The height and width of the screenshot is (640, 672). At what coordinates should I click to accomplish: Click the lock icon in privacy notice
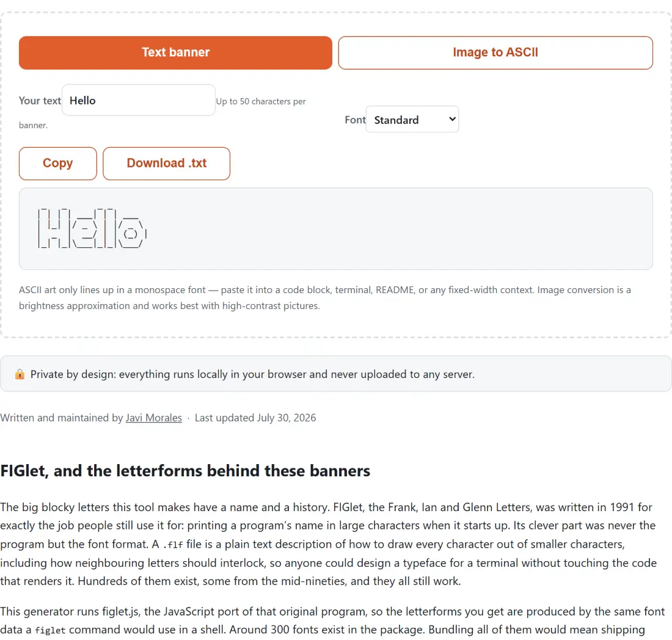[x=20, y=374]
